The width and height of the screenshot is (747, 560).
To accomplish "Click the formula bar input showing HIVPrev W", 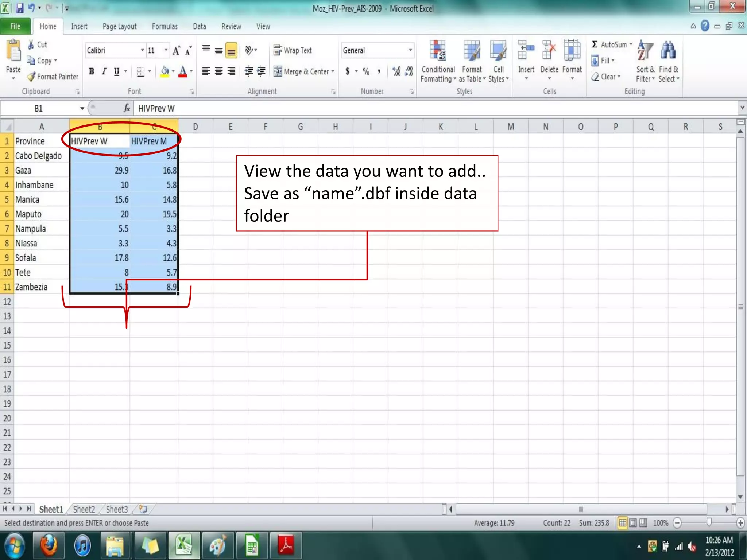I will [x=436, y=108].
